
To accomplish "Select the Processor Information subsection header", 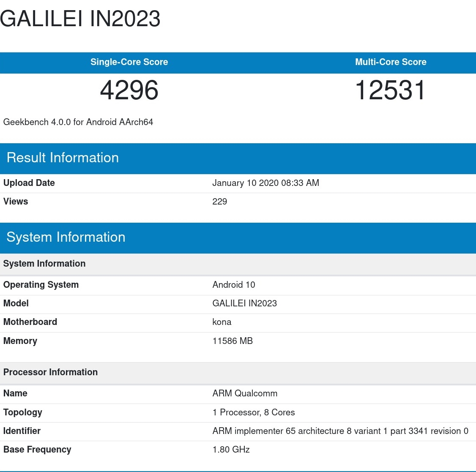I will pos(50,372).
